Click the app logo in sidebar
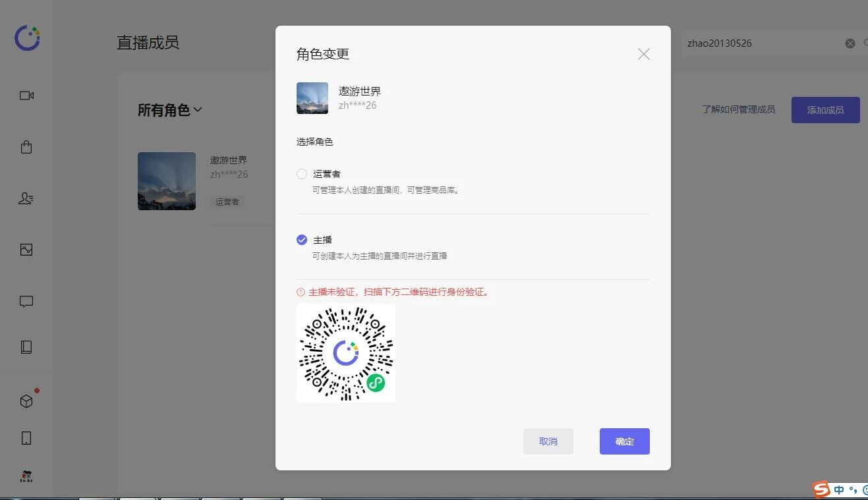 pyautogui.click(x=27, y=38)
